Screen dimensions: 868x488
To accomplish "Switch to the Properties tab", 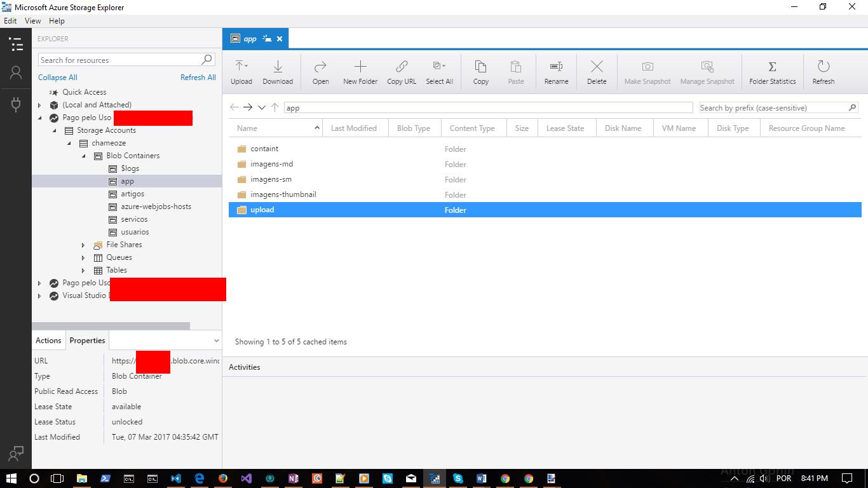I will coord(87,341).
